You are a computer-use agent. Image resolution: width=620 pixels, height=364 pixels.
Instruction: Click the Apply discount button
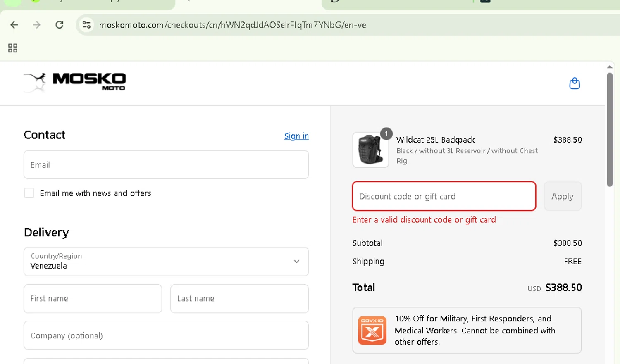click(563, 196)
